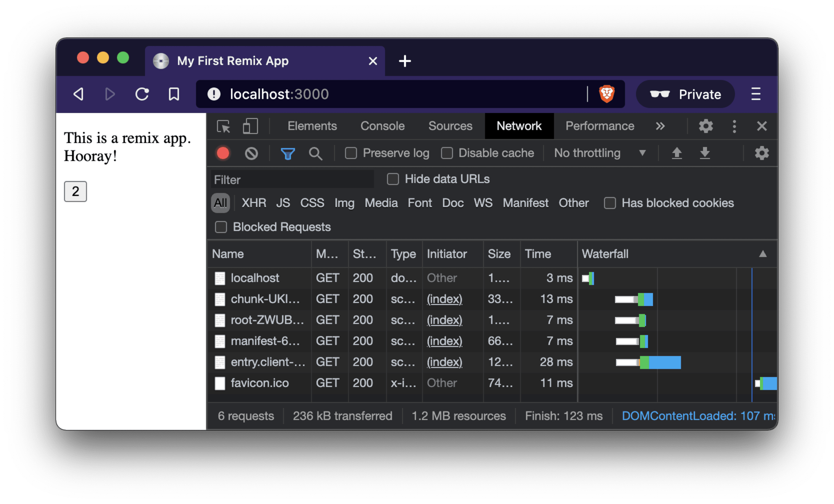This screenshot has width=834, height=504.
Task: Filter requests by Font
Action: 420,203
